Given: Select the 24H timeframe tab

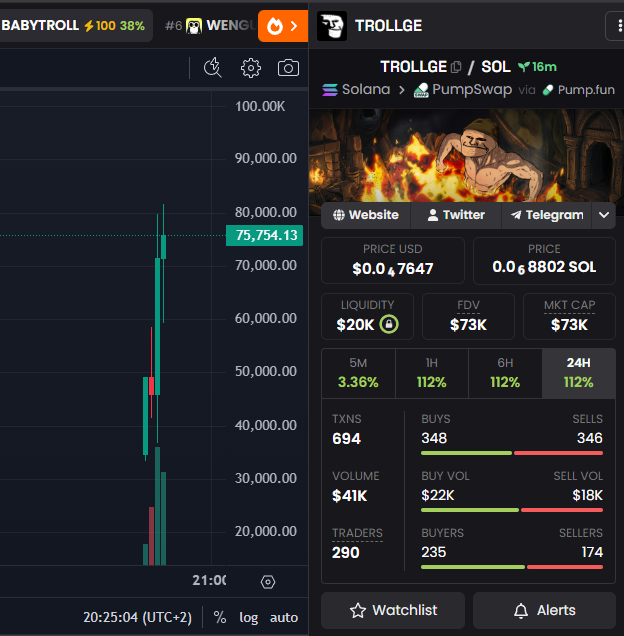Looking at the screenshot, I should tap(579, 373).
